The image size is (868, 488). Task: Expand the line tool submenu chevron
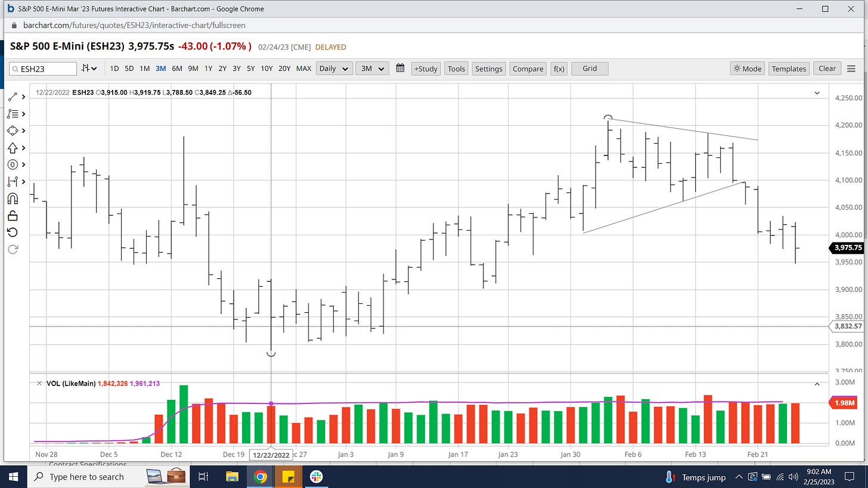click(x=23, y=97)
